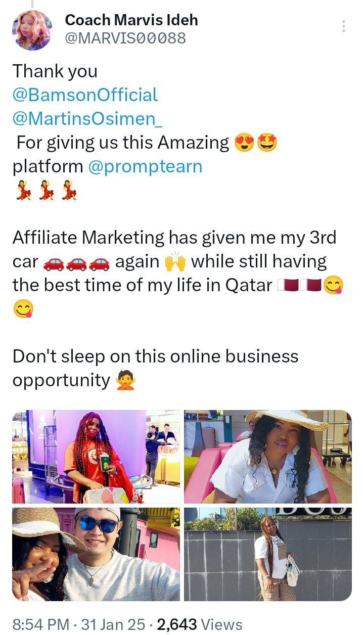
Task: Tap the red car emojis
Action: click(x=76, y=263)
